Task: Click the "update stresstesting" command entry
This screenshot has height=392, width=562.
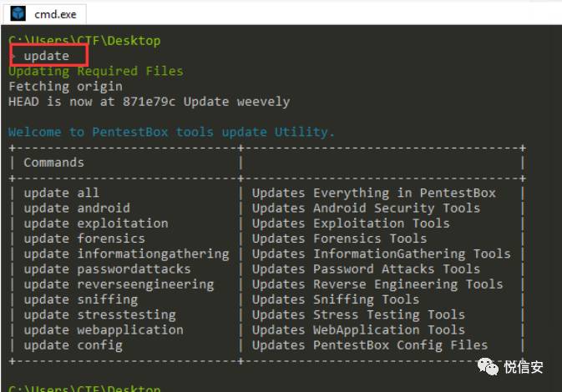Action: pyautogui.click(x=99, y=314)
